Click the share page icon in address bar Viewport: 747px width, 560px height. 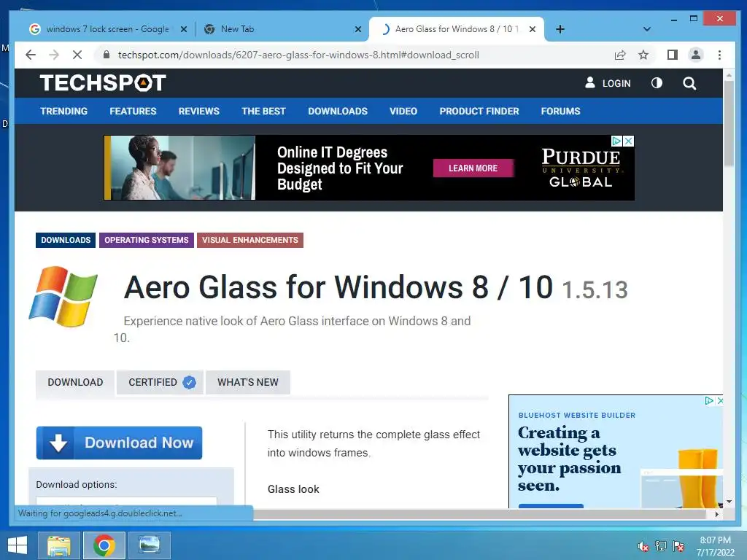click(x=620, y=55)
